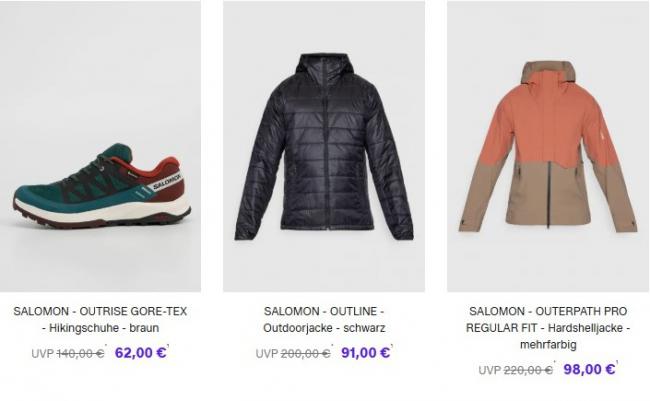Open the black Outline jacket product image
The height and width of the screenshot is (401, 650).
click(x=324, y=146)
